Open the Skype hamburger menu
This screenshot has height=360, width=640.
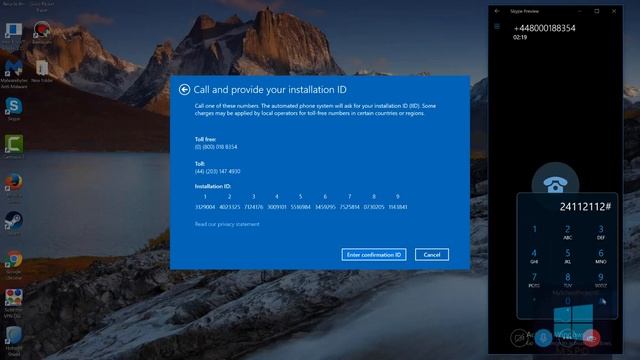click(497, 27)
